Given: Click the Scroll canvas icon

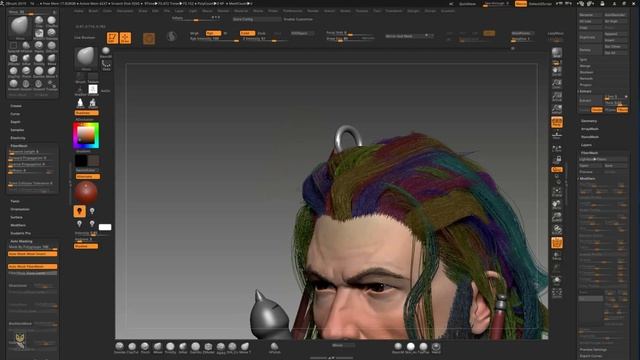Looking at the screenshot, I should 557,72.
